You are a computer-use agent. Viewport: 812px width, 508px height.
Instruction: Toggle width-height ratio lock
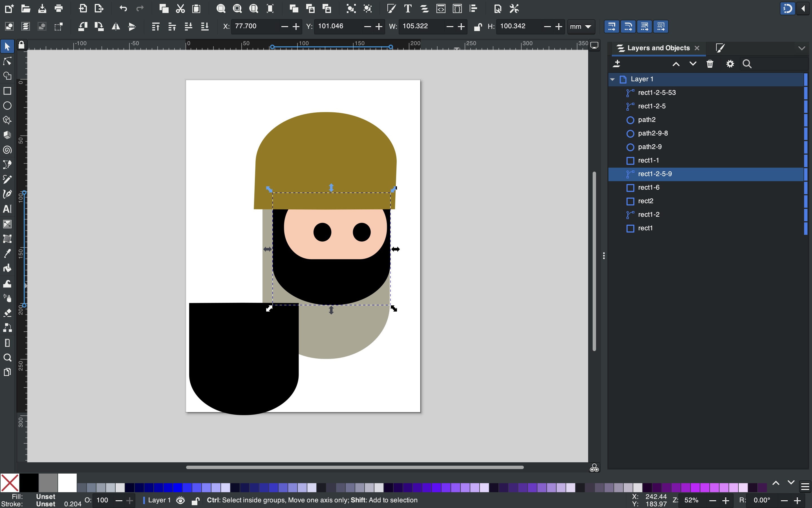[x=478, y=27]
